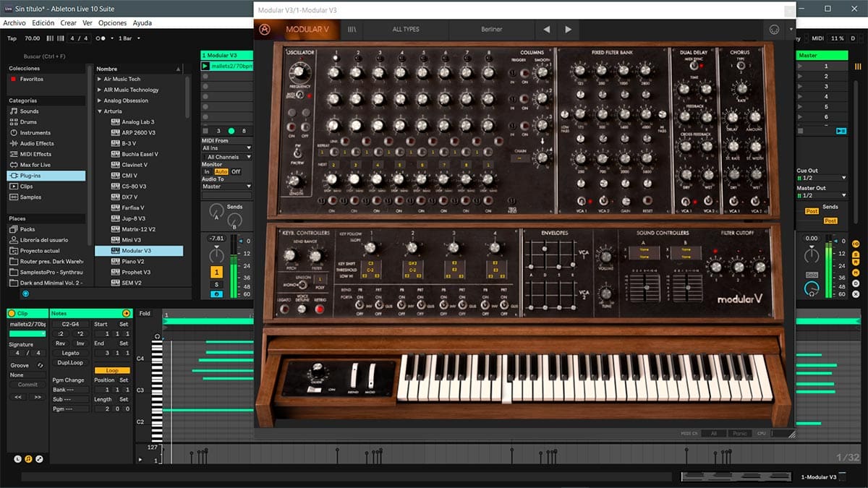This screenshot has width=868, height=488.
Task: Click the Rev button in Notes
Action: [x=61, y=343]
